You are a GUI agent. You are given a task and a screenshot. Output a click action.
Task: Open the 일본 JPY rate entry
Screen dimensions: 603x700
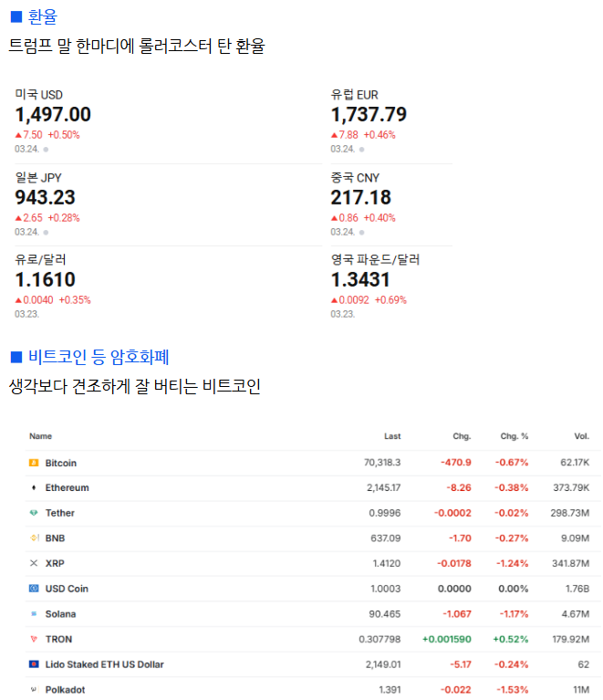point(46,197)
